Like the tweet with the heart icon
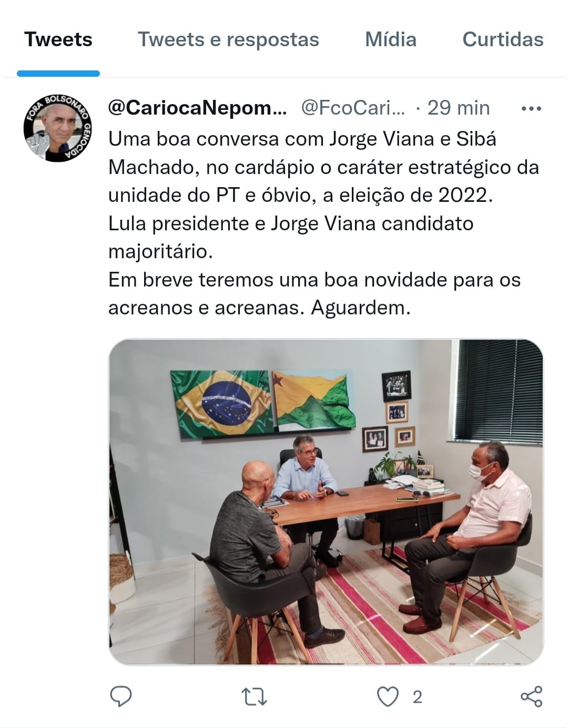Viewport: 568px width, 728px height. point(388,697)
